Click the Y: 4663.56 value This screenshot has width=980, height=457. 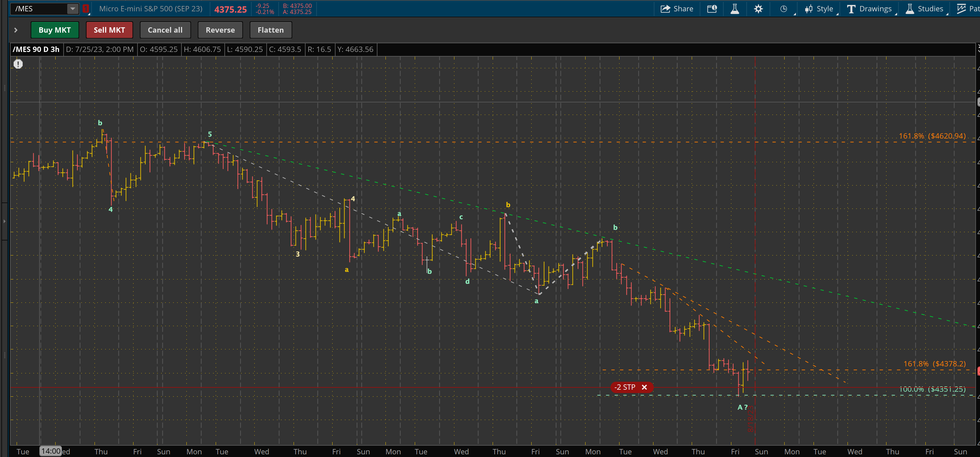coord(355,50)
